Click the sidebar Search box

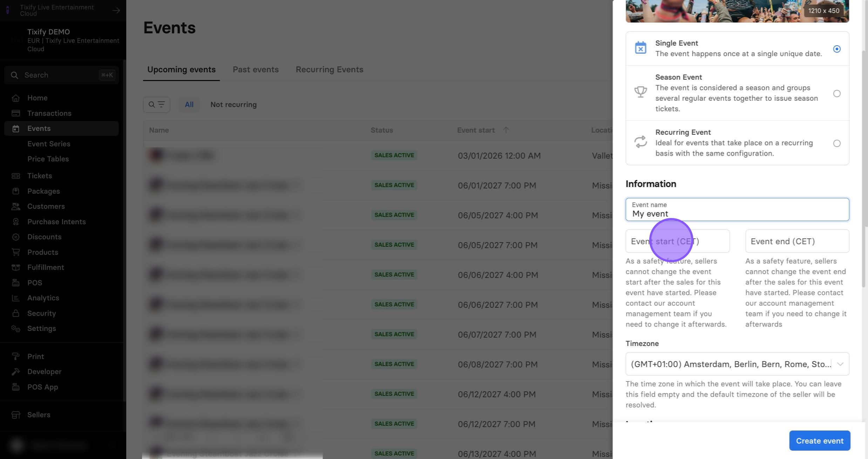62,75
